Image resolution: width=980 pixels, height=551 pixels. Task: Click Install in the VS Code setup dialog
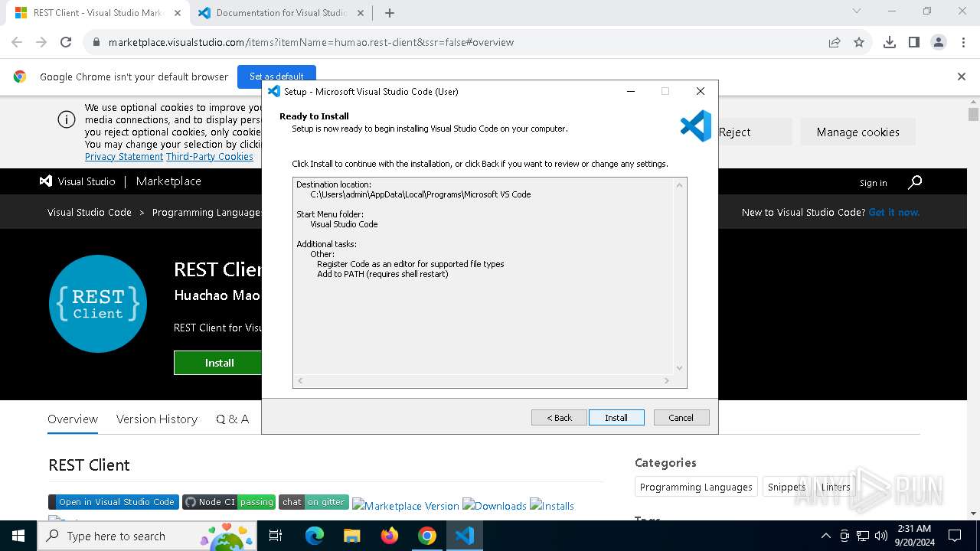click(x=616, y=417)
